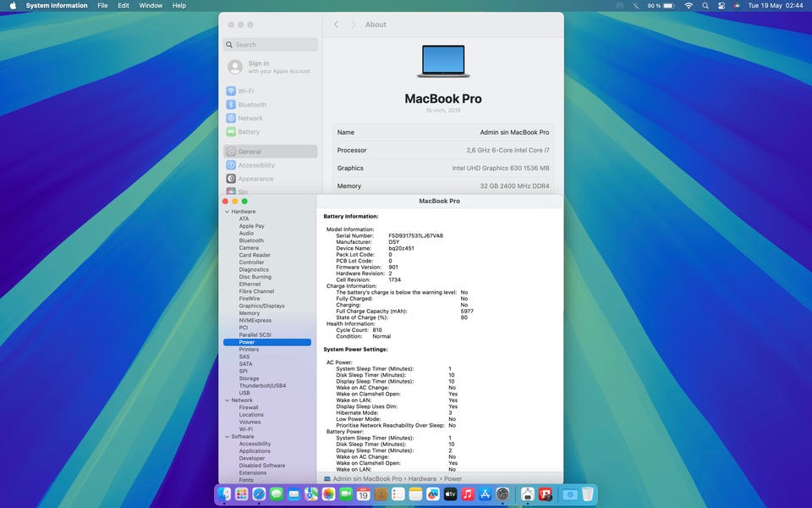812x508 pixels.
Task: Select Graphics/Displays in the Hardware list
Action: click(261, 306)
